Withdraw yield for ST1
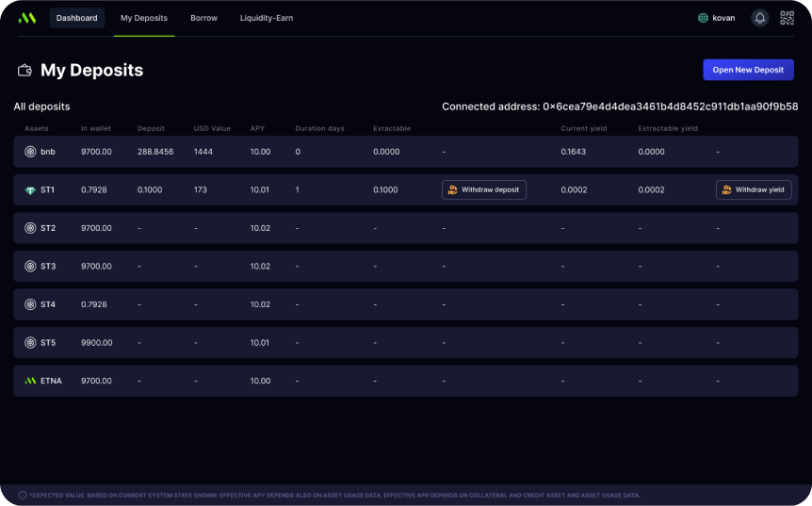 [754, 190]
